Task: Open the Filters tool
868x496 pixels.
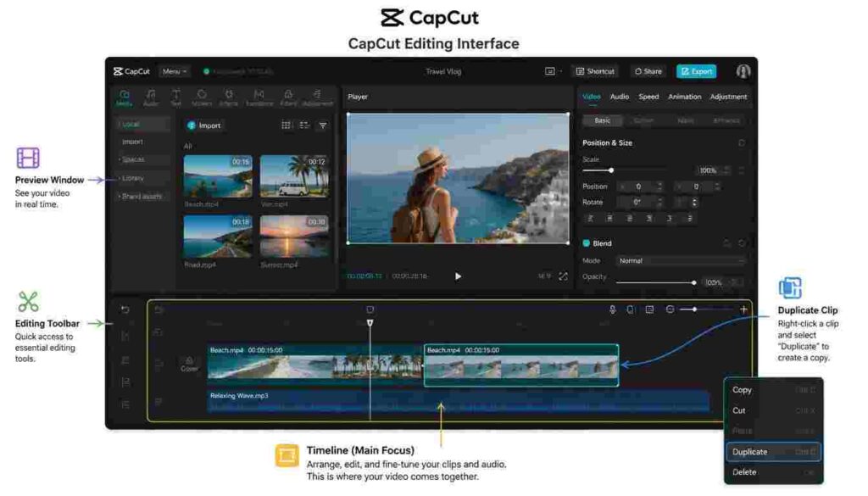Action: (x=288, y=98)
